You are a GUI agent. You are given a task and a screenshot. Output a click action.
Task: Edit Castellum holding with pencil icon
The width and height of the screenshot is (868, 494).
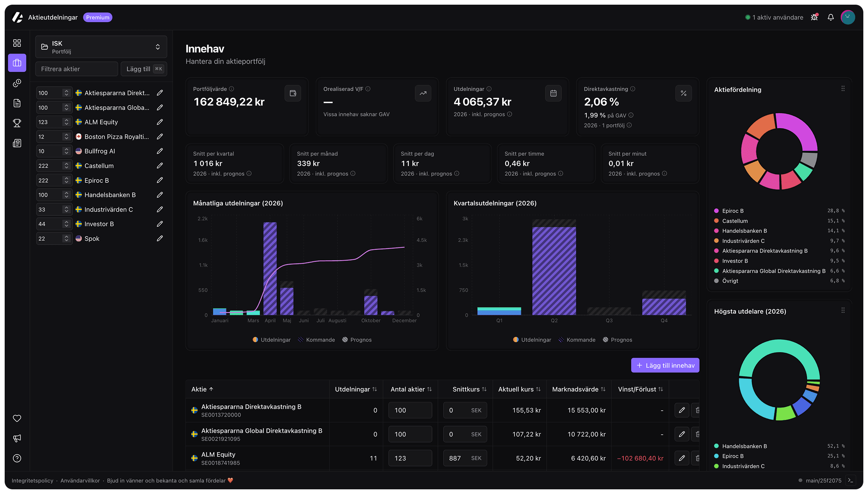(160, 166)
